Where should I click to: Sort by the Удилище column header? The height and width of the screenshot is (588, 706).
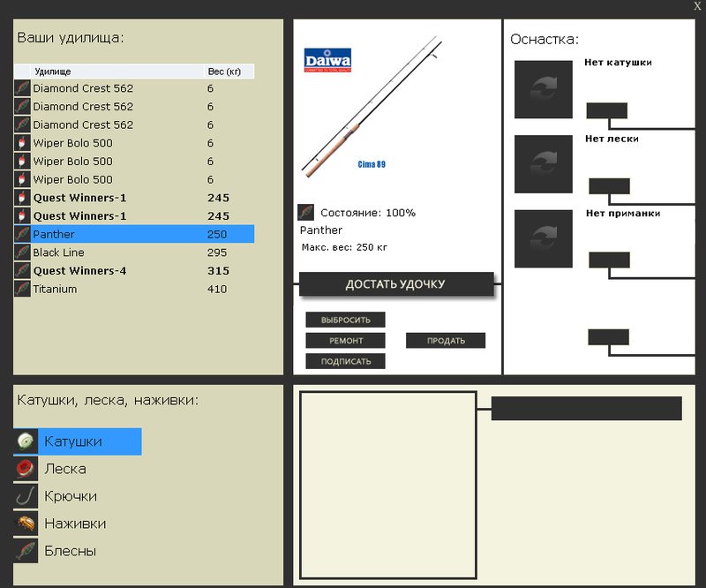coord(117,72)
